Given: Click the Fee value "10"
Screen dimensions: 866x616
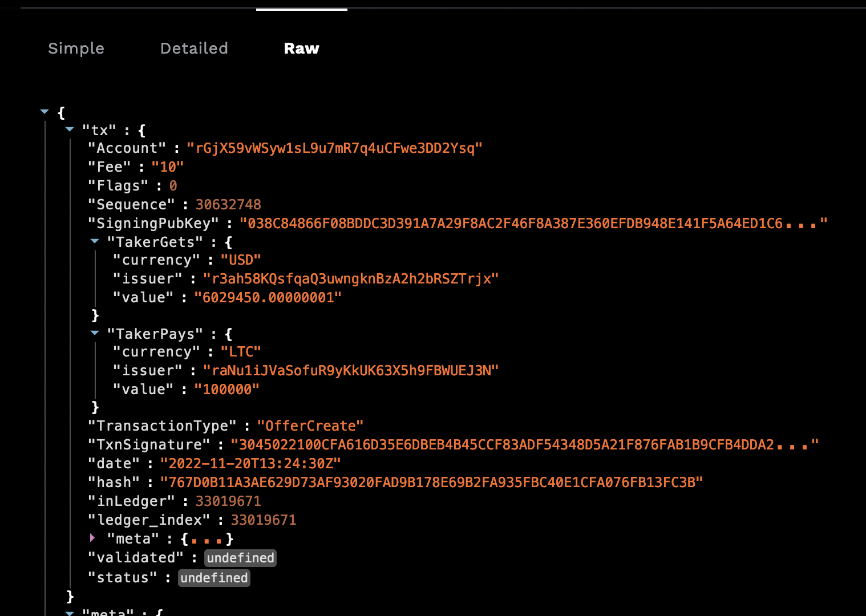Looking at the screenshot, I should [x=168, y=167].
